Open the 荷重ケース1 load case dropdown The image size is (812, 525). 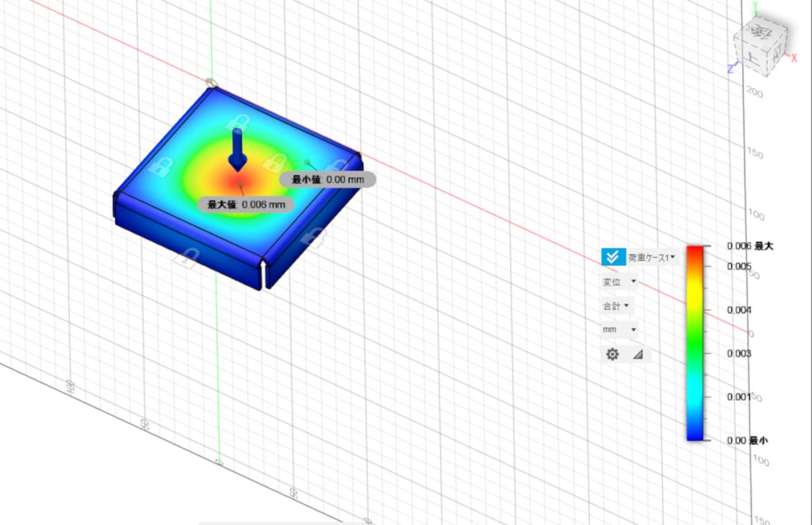(651, 257)
